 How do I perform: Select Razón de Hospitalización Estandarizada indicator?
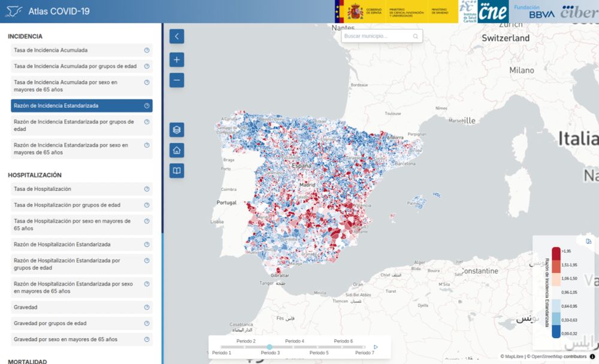[x=81, y=244]
